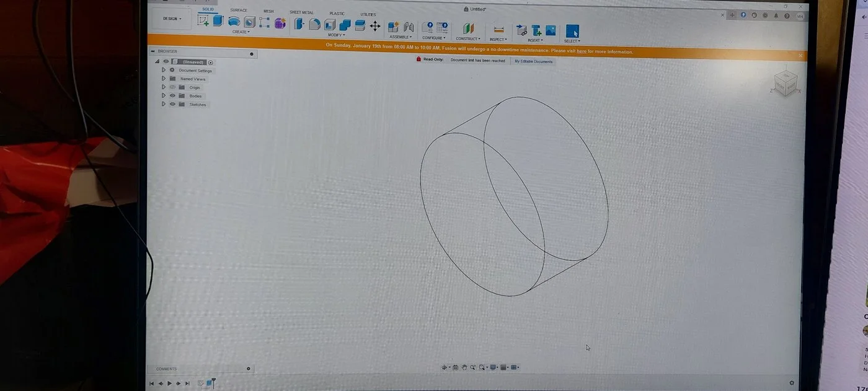
Task: Open timeline settings gear
Action: point(792,383)
